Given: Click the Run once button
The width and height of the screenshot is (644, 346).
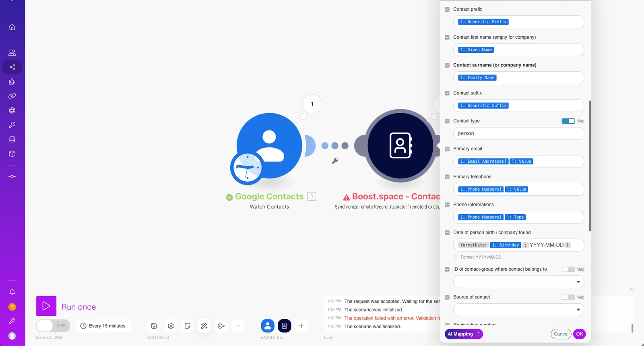Looking at the screenshot, I should (46, 306).
